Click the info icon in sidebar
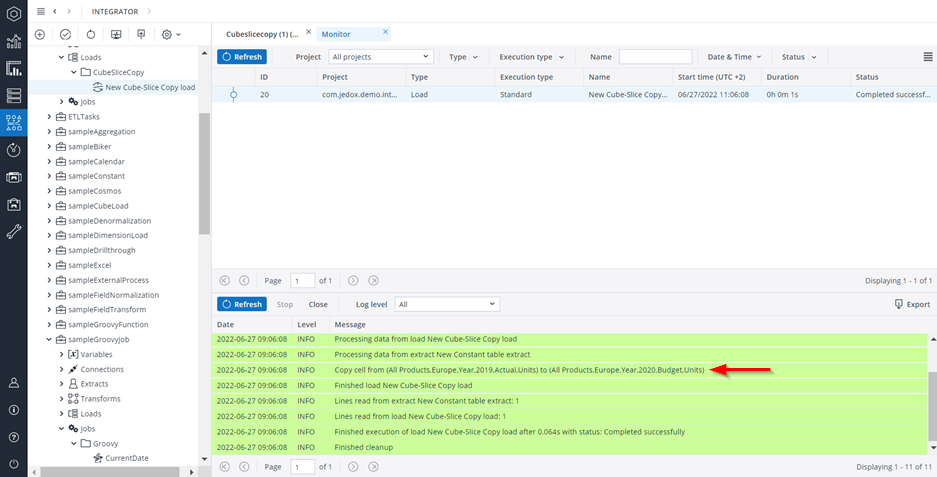This screenshot has width=937, height=477. pyautogui.click(x=14, y=409)
